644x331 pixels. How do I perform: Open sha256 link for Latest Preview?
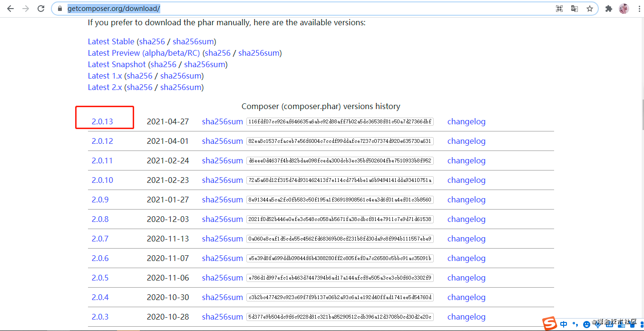click(218, 53)
